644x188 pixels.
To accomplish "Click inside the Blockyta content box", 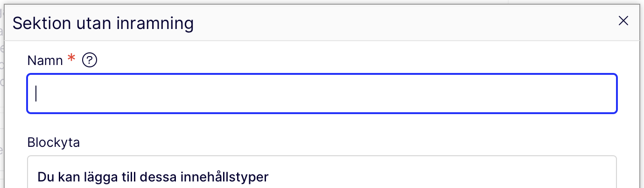I will pyautogui.click(x=420, y=175).
